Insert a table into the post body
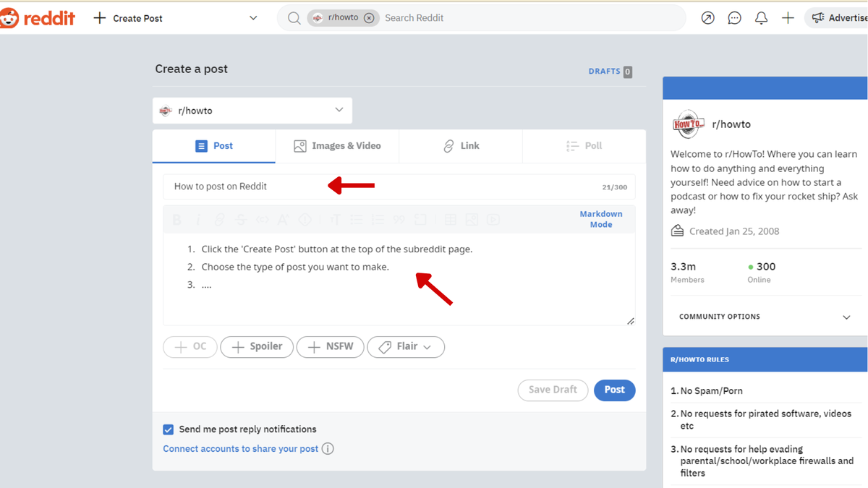Image resolution: width=868 pixels, height=488 pixels. coord(451,219)
